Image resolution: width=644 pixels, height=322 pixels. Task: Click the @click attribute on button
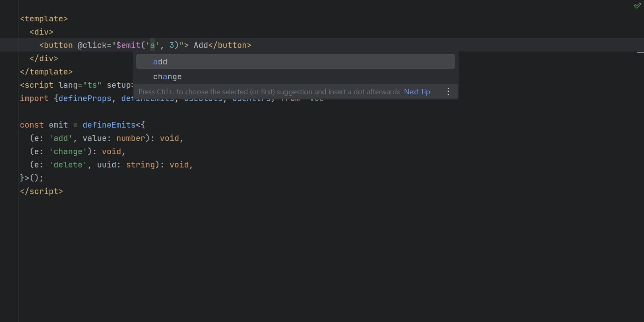click(x=92, y=45)
